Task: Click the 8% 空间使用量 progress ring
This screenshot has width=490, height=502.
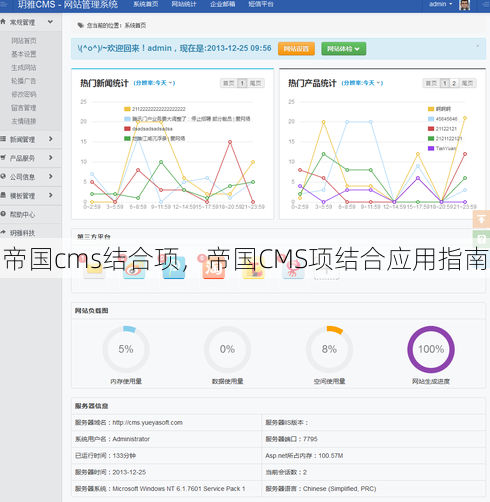Action: coord(329,349)
